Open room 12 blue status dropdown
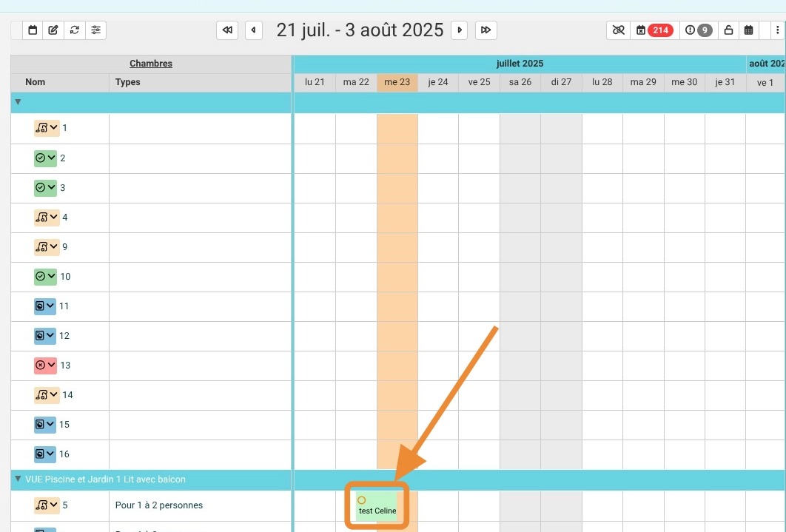The image size is (786, 532). [x=45, y=336]
